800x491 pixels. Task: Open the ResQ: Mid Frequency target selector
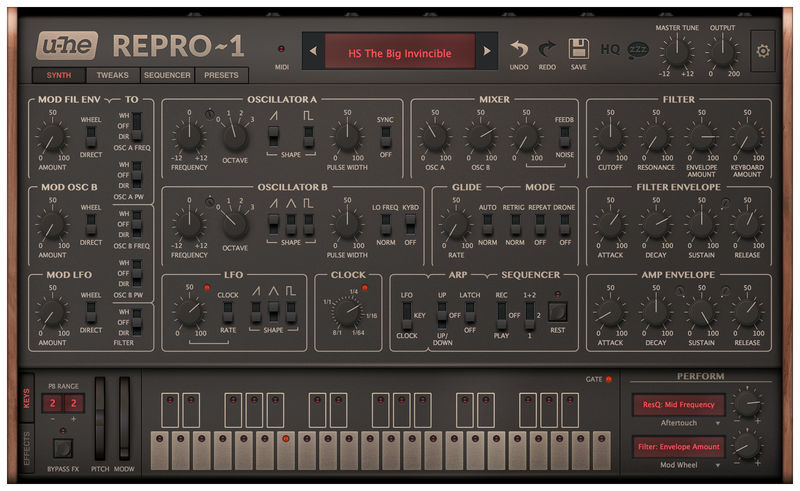click(x=678, y=405)
